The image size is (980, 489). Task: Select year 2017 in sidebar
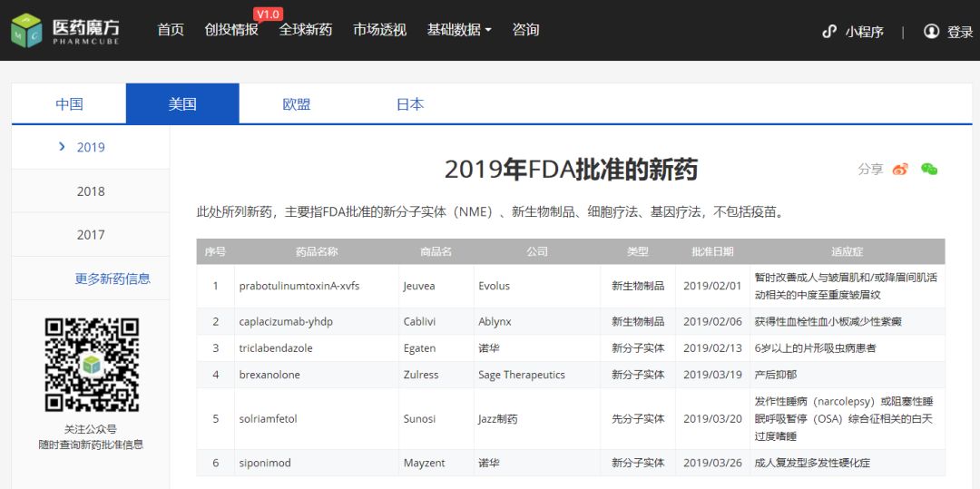point(91,235)
